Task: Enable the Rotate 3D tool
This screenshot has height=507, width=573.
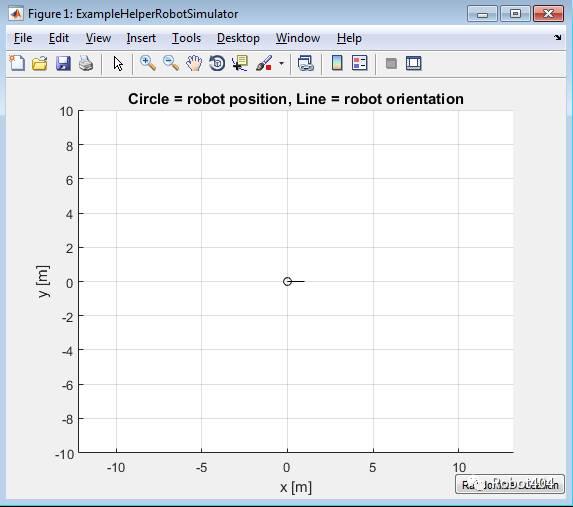Action: pos(217,63)
